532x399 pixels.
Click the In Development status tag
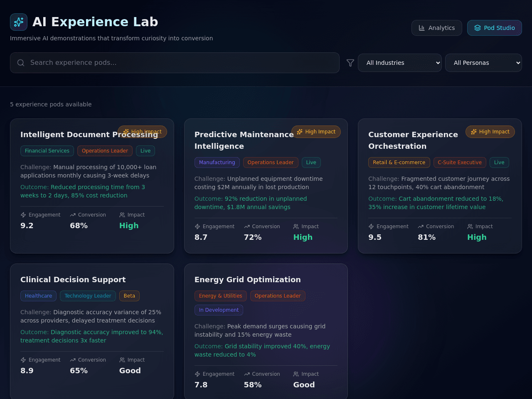pyautogui.click(x=219, y=310)
